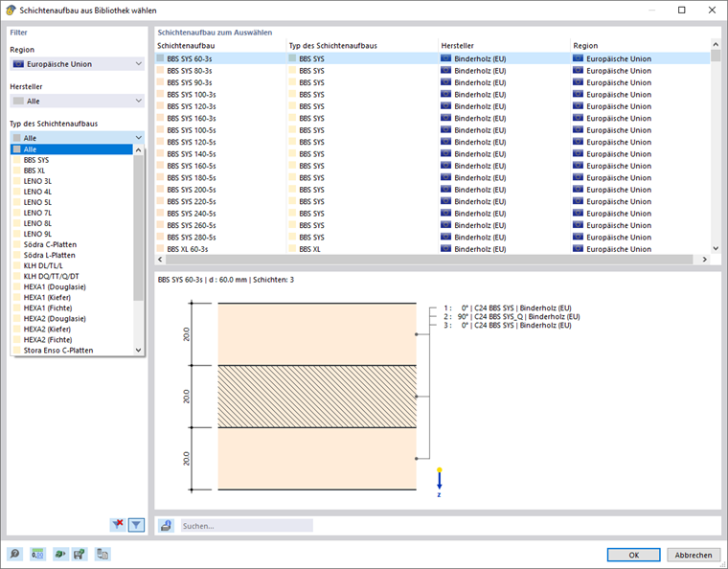Click the gray swatch in Hersteller Alle dropdown
This screenshot has width=728, height=569.
pos(18,101)
